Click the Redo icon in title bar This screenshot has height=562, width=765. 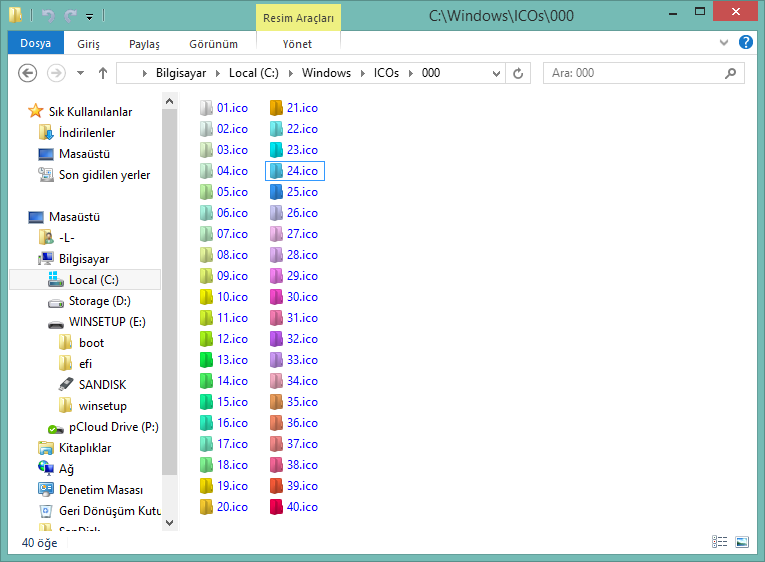(71, 16)
